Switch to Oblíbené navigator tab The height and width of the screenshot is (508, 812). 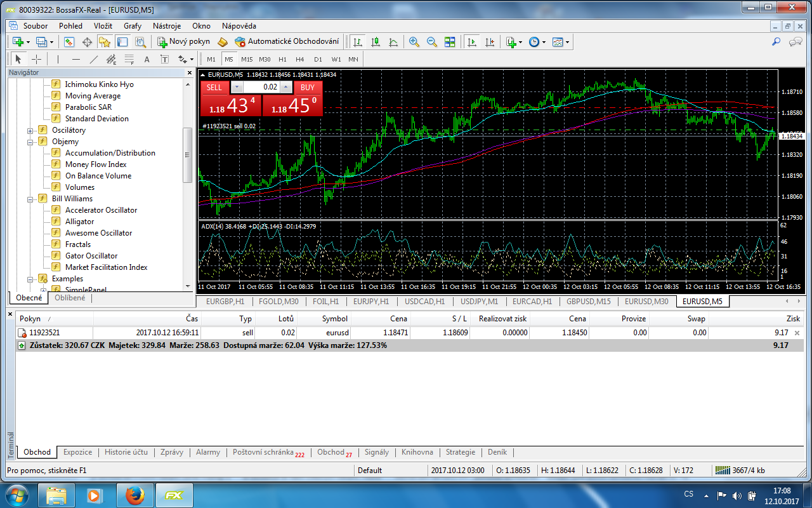pos(70,298)
